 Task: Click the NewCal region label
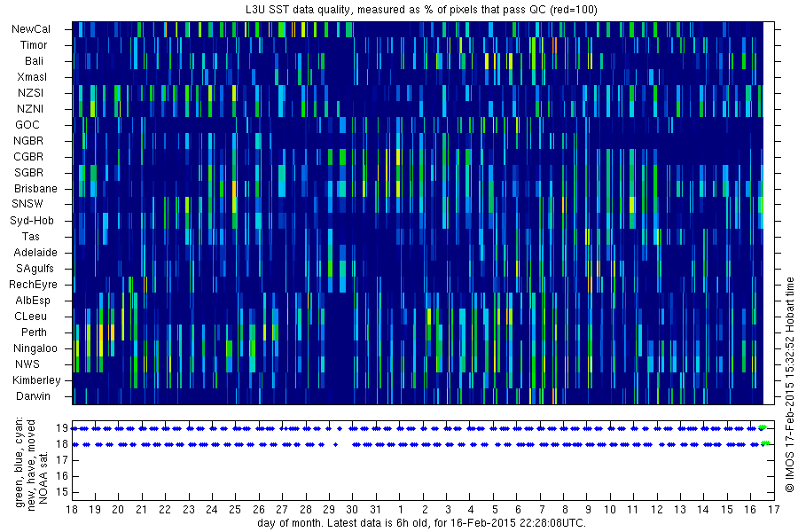click(31, 29)
